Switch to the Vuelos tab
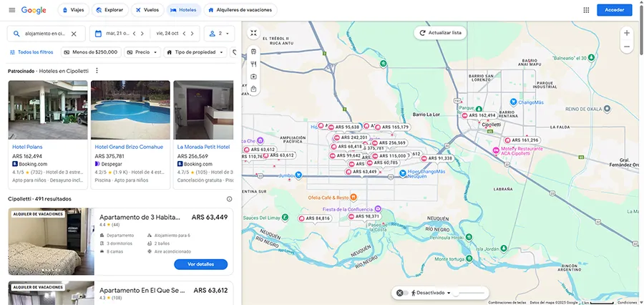Image resolution: width=644 pixels, height=305 pixels. (x=147, y=10)
